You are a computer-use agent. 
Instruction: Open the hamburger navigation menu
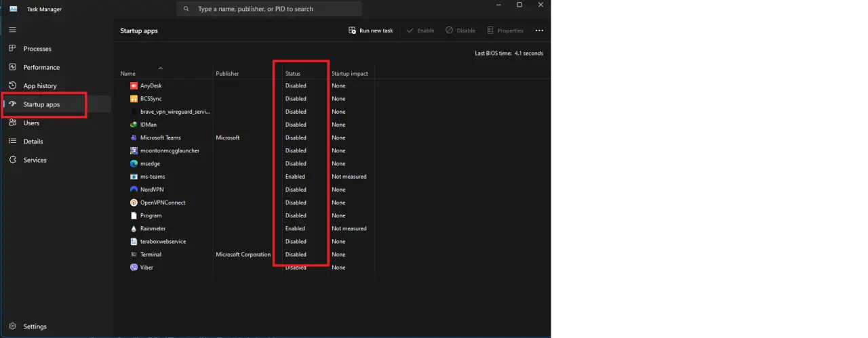pos(12,30)
